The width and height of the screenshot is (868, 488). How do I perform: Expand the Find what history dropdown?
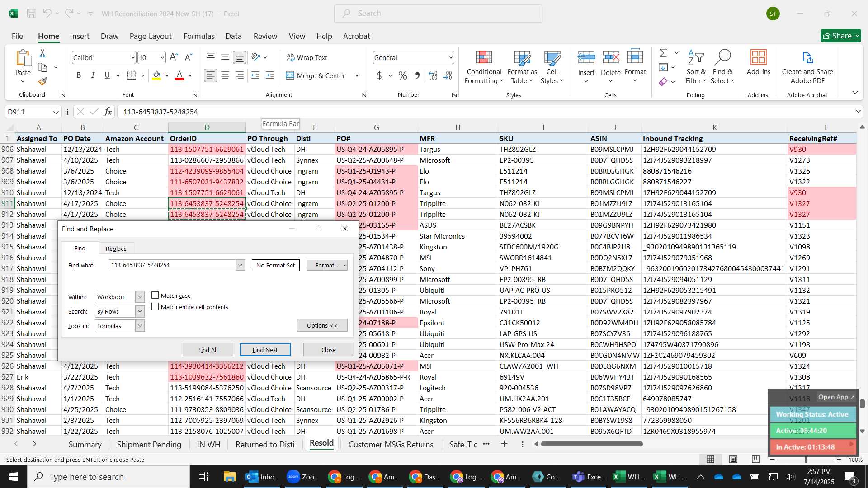[241, 265]
